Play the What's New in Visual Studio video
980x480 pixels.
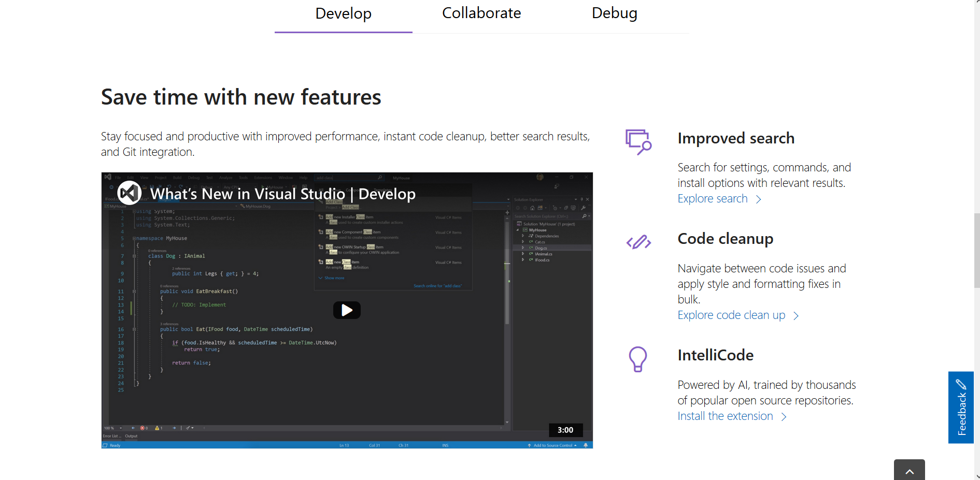347,310
